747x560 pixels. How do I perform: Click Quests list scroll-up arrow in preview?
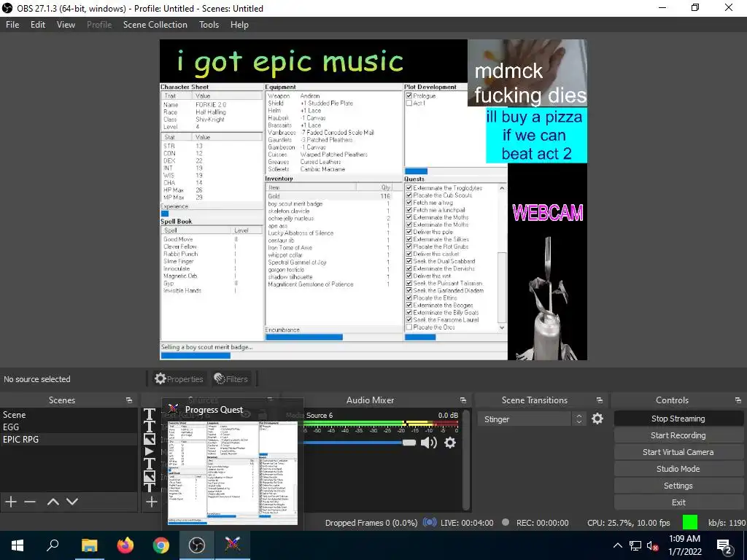click(502, 189)
